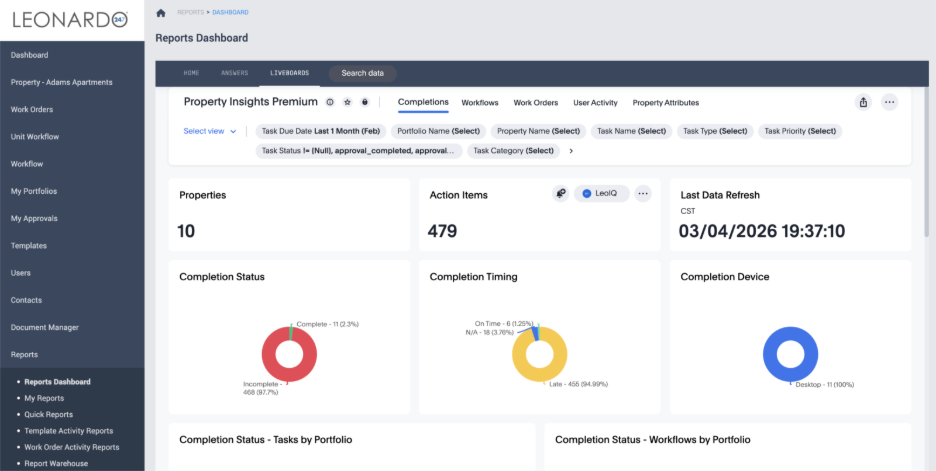Click the share icon on the liveboard header
This screenshot has width=936, height=471.
pyautogui.click(x=864, y=102)
